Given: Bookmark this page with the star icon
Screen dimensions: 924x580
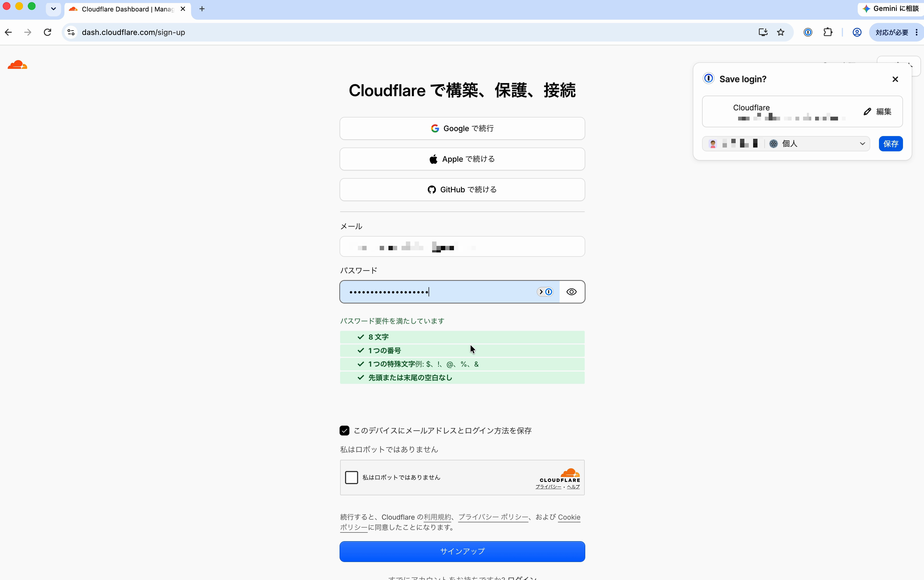Looking at the screenshot, I should pos(781,32).
